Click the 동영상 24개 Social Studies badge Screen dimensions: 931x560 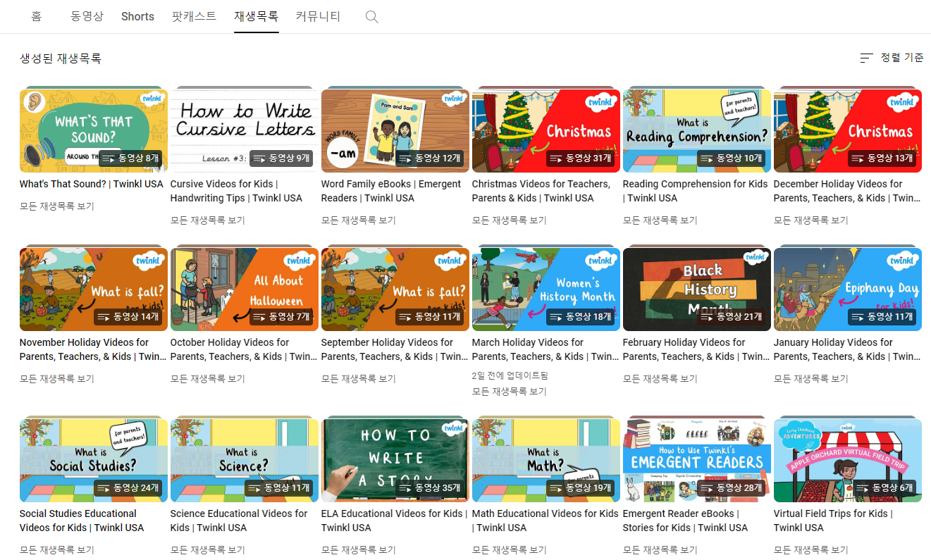click(x=128, y=487)
